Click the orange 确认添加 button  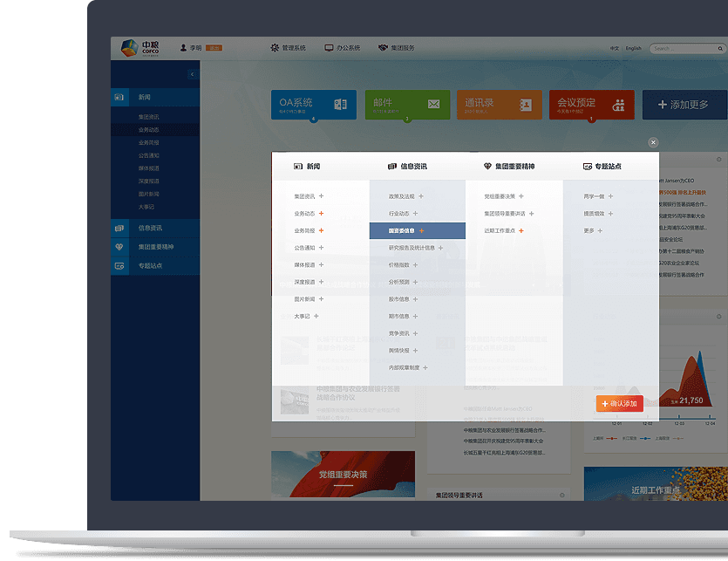619,404
